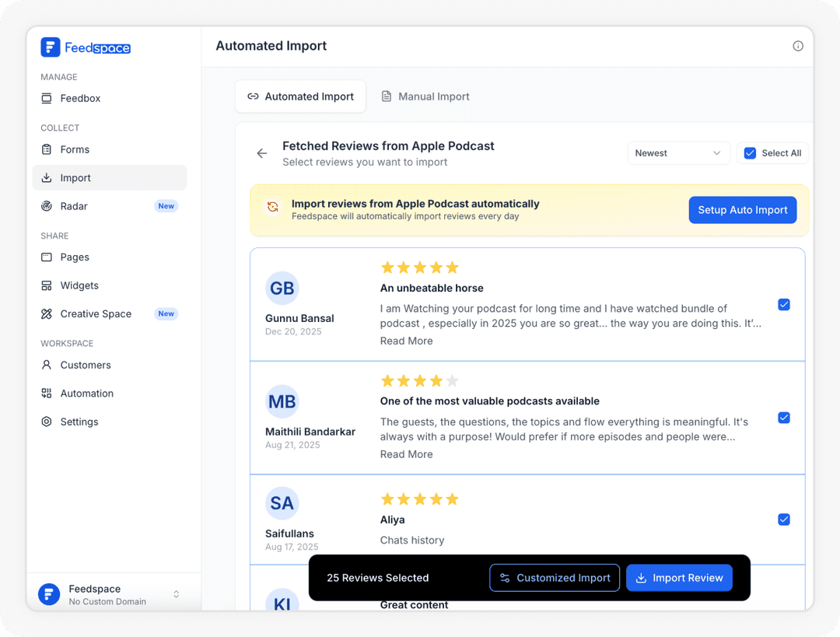Click the review title 'Aliya'
This screenshot has width=840, height=637.
click(x=393, y=520)
